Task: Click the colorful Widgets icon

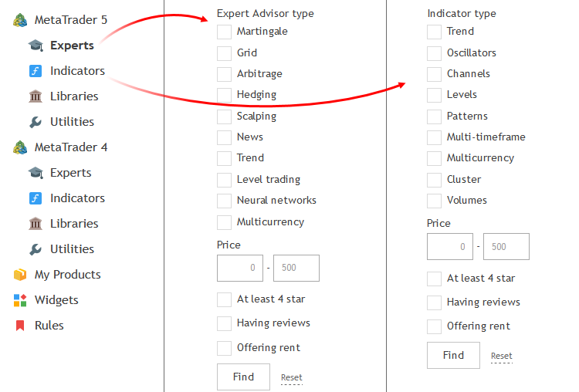Action: (x=20, y=300)
